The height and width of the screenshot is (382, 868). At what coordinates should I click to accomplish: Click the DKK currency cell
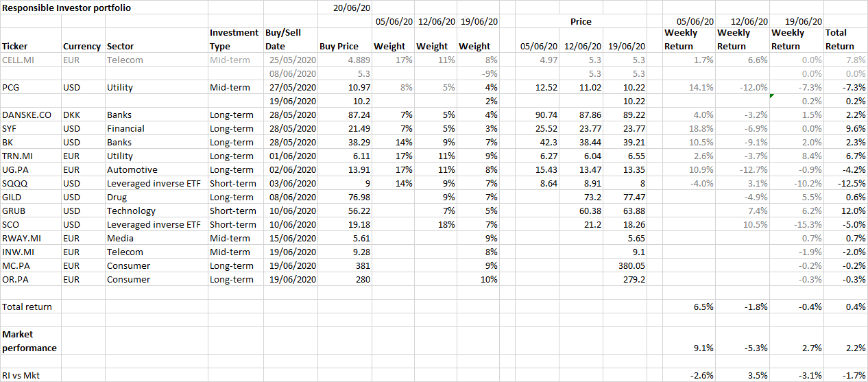click(73, 115)
